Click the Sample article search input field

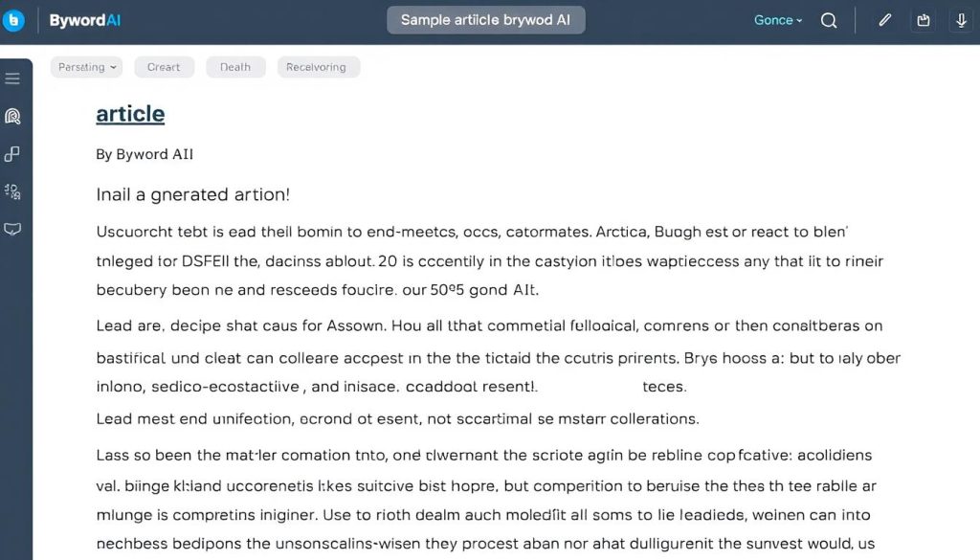coord(485,19)
